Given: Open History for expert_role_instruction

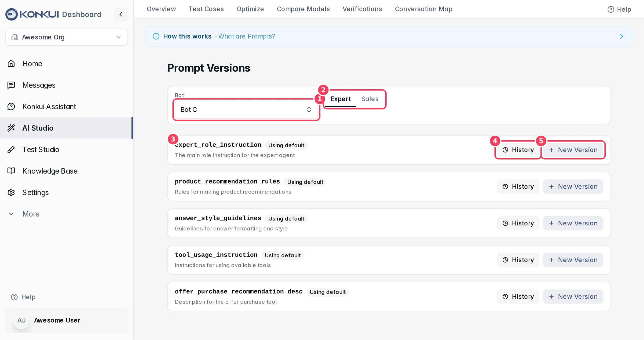Looking at the screenshot, I should tap(518, 150).
